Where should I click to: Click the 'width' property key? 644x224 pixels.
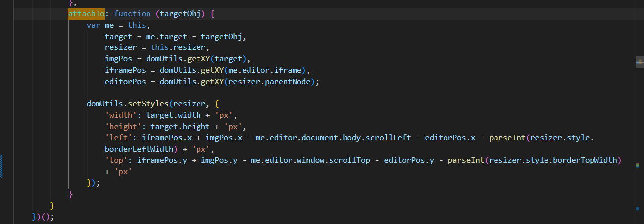[x=121, y=116]
